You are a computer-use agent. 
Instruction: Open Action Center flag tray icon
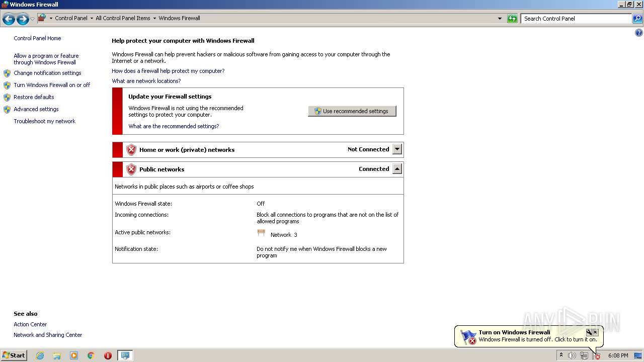coord(596,355)
